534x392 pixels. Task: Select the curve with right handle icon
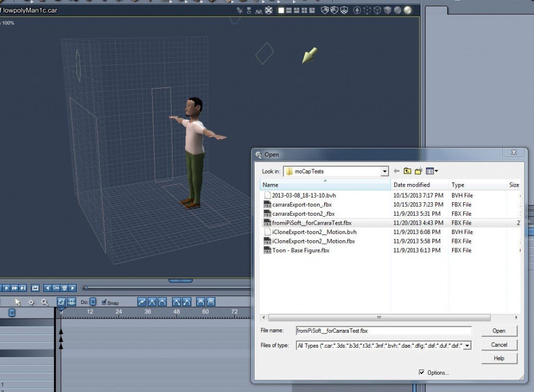[187, 302]
